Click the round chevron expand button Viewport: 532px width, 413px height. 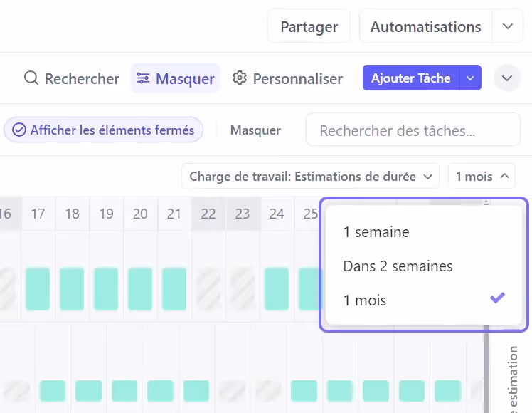click(x=507, y=78)
